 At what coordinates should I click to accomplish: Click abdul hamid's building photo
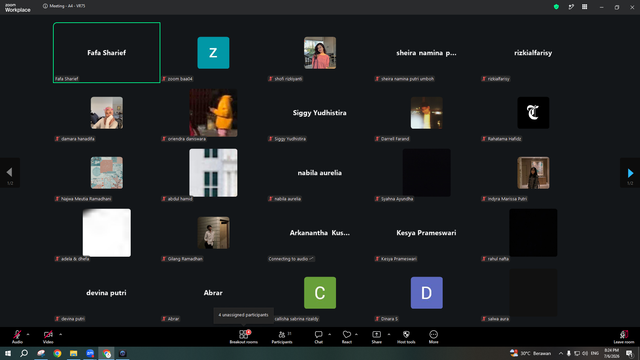(213, 173)
